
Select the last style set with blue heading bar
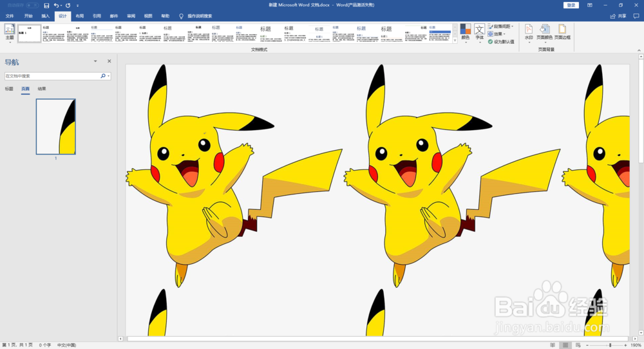[x=440, y=33]
